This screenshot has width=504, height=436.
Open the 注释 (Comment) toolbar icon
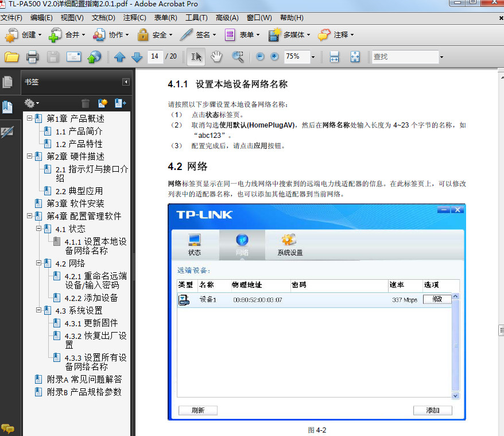point(324,35)
